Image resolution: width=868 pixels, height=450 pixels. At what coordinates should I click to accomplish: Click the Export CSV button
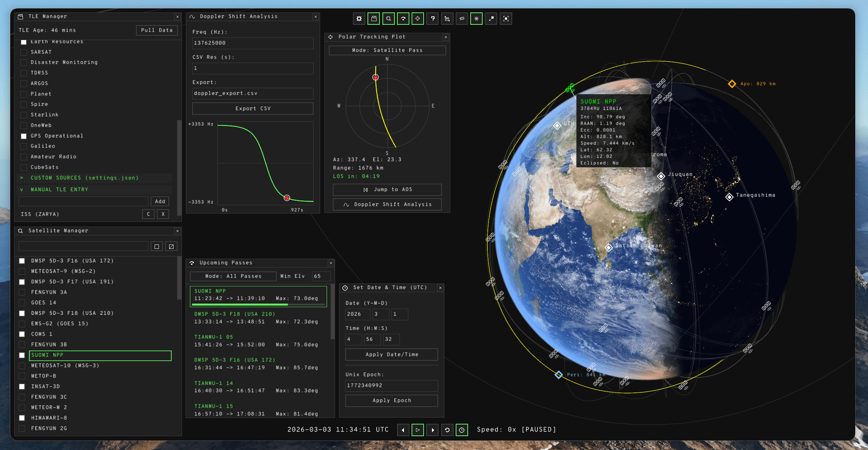click(x=252, y=108)
